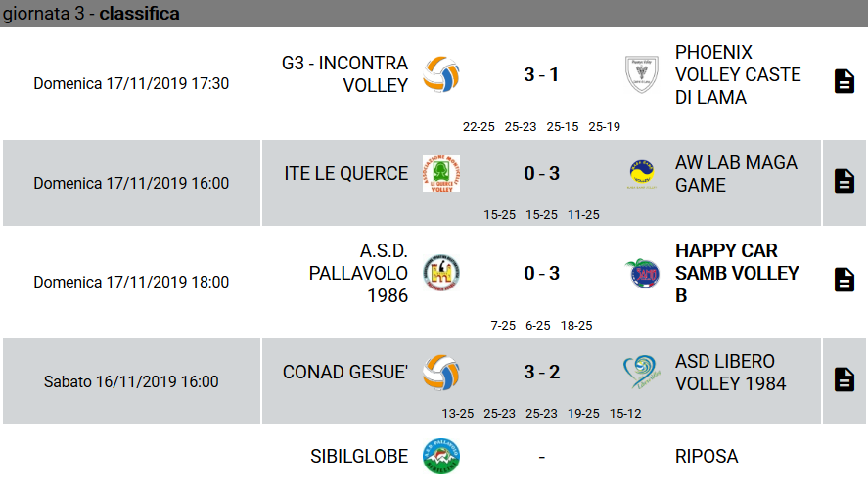Click the 3 - 1 match score
This screenshot has width=868, height=488.
541,74
